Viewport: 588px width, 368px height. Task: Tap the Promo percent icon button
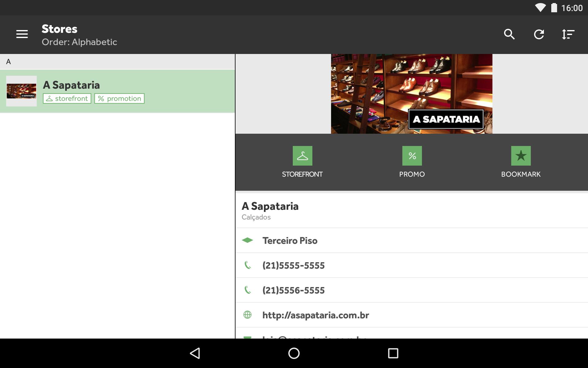tap(412, 156)
